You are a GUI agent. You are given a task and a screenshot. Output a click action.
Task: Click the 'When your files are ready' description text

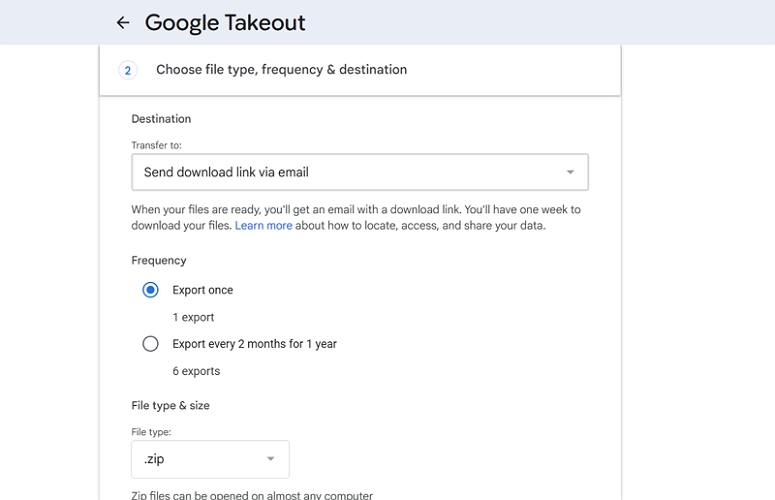tap(356, 217)
